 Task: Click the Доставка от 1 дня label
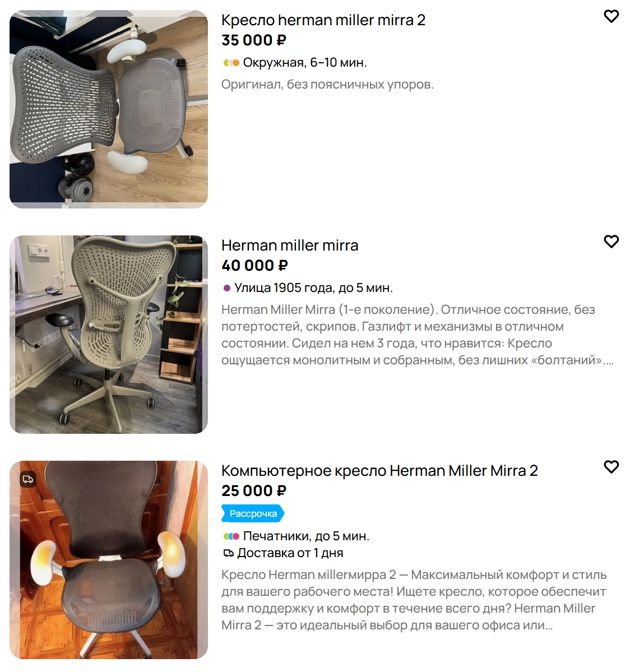click(x=290, y=553)
